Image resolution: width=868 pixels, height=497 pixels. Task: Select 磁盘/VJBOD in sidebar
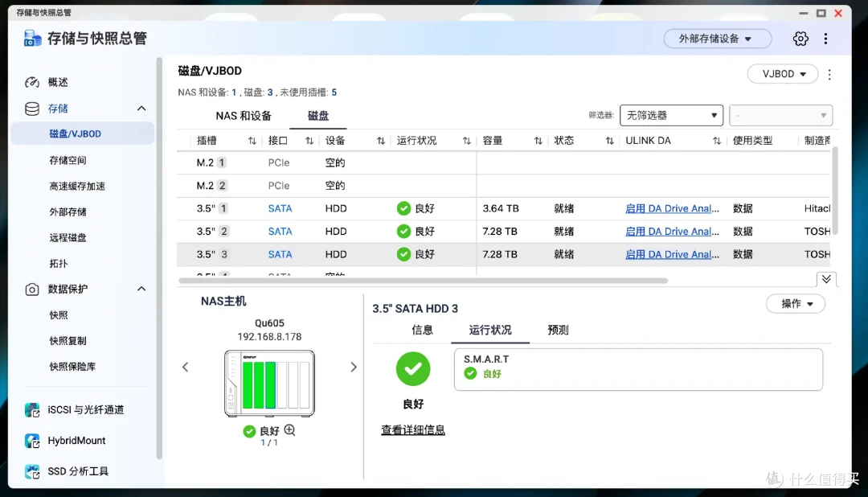(83, 134)
